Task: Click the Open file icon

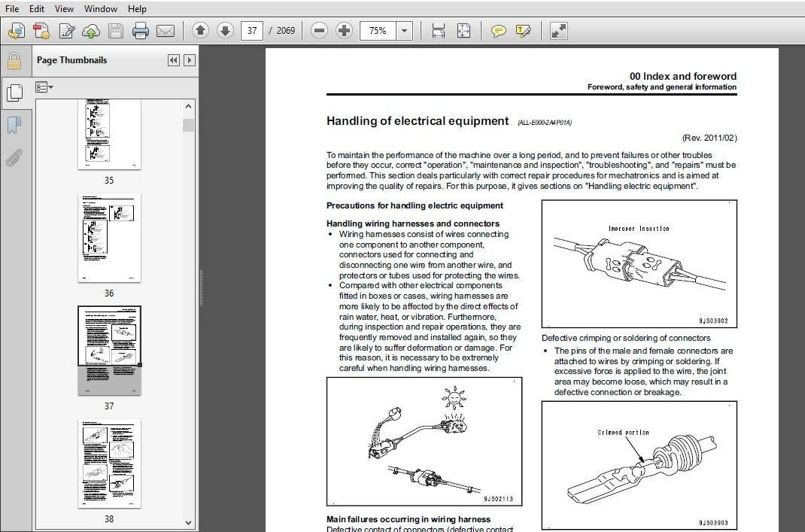Action: point(17,31)
